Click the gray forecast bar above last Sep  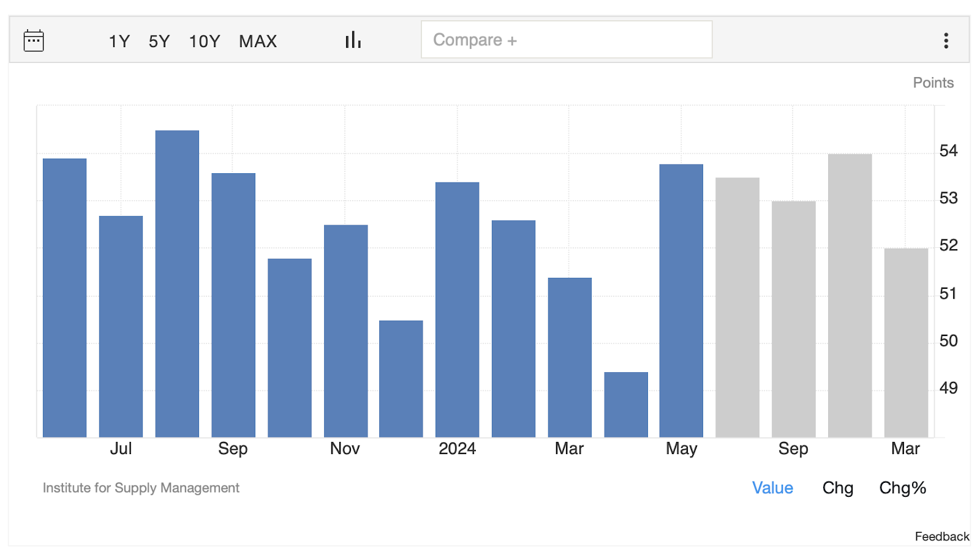(793, 319)
